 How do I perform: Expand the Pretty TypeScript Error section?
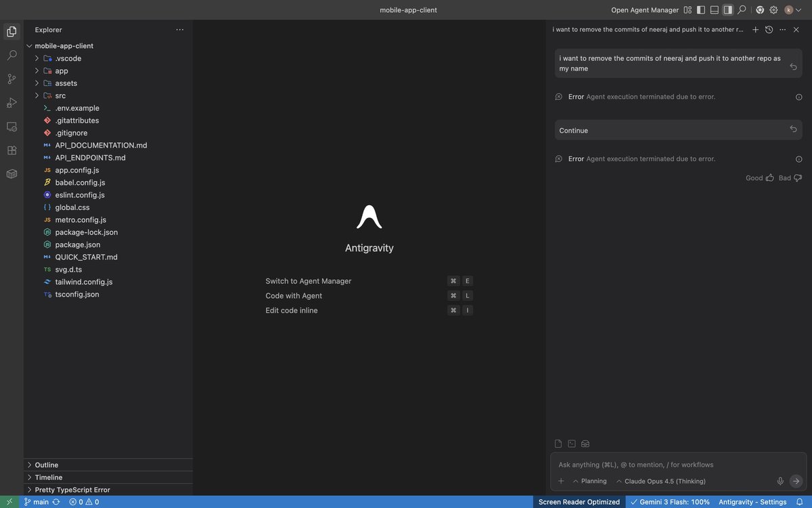point(108,490)
